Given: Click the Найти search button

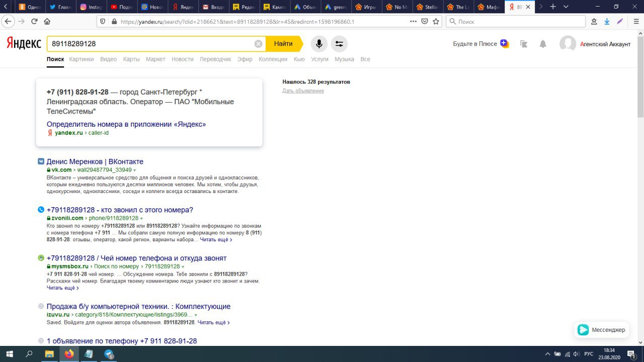Looking at the screenshot, I should coord(284,44).
